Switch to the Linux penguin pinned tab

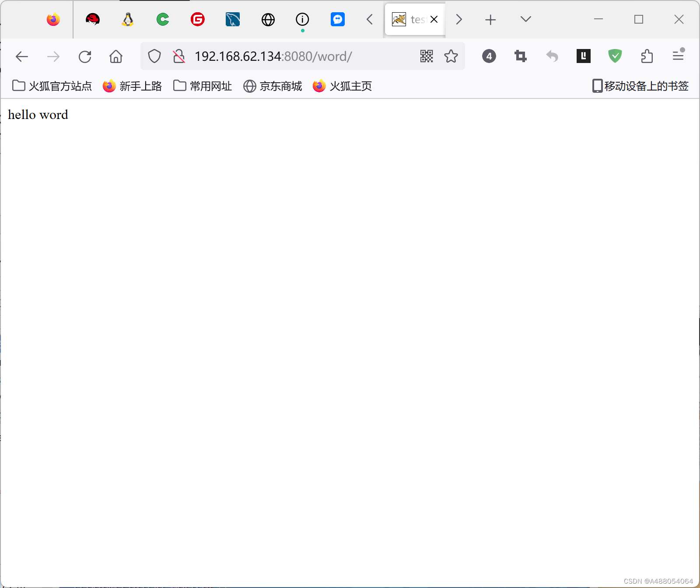(x=128, y=19)
